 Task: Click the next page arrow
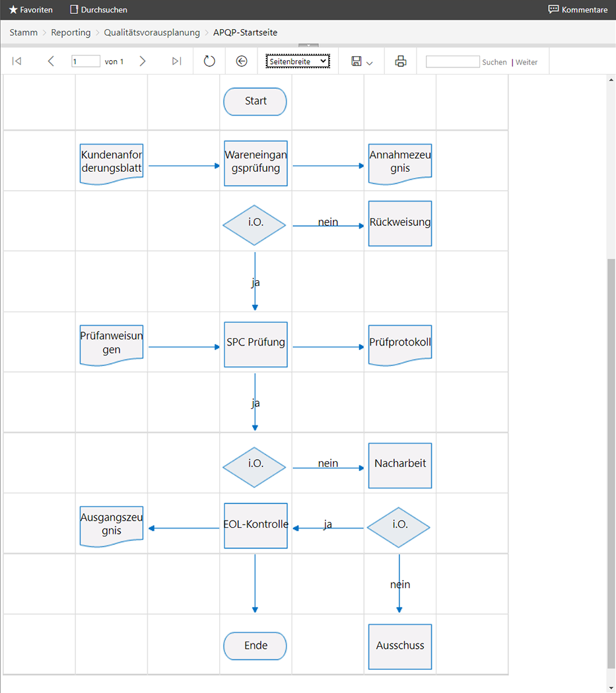click(143, 61)
